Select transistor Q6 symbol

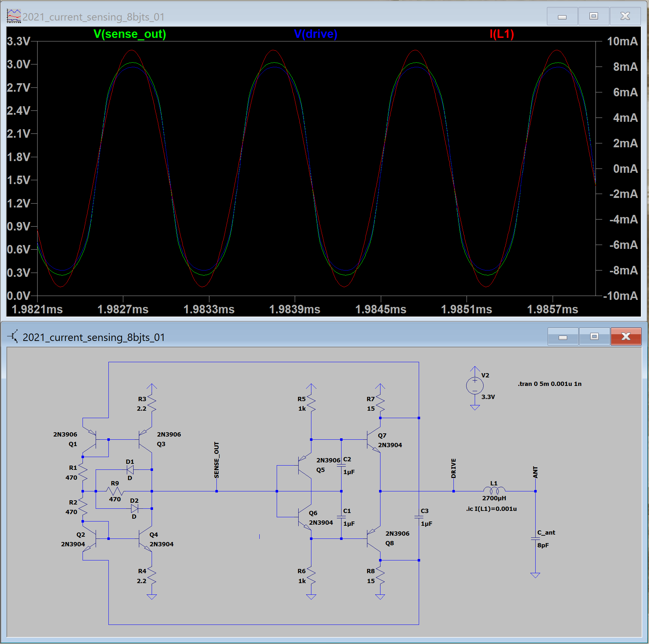pyautogui.click(x=305, y=517)
